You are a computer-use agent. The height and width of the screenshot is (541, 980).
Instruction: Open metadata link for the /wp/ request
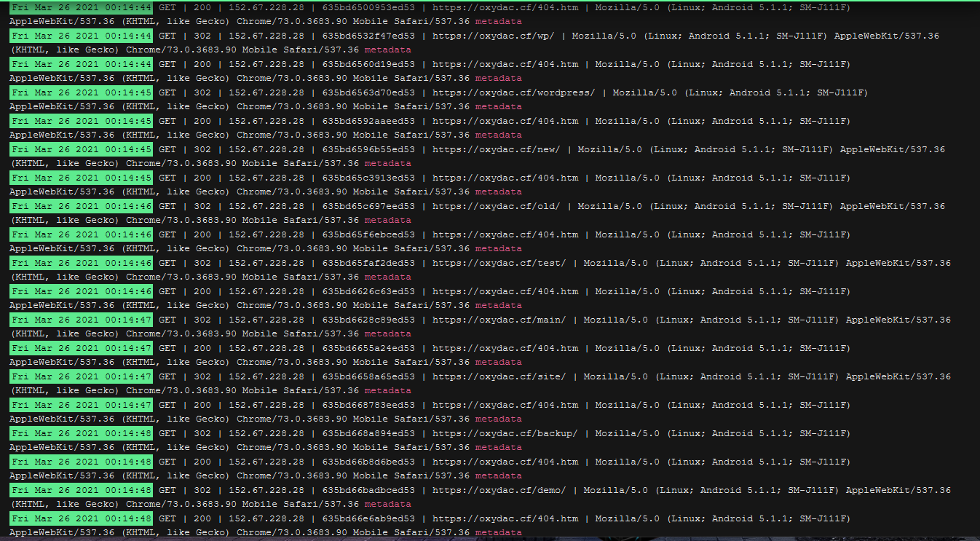pyautogui.click(x=387, y=50)
